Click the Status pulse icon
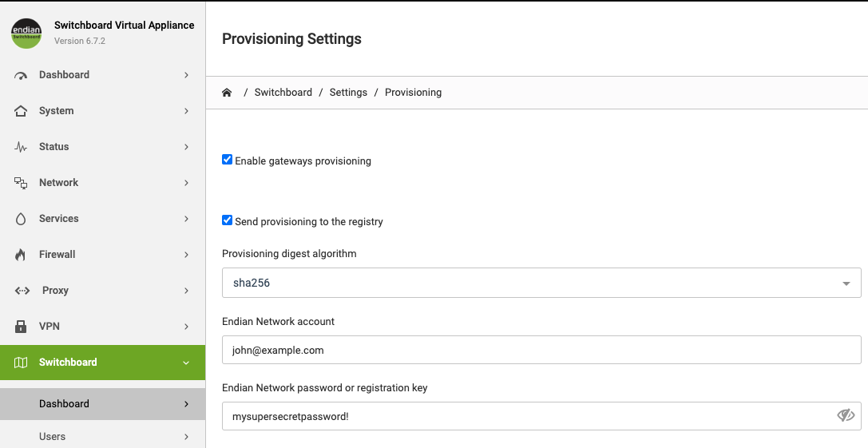868x448 pixels. click(21, 147)
